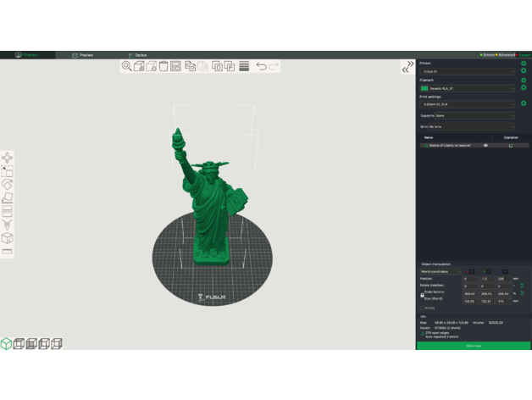The height and width of the screenshot is (400, 532).
Task: Click the Delete trash can icon
Action: (163, 66)
